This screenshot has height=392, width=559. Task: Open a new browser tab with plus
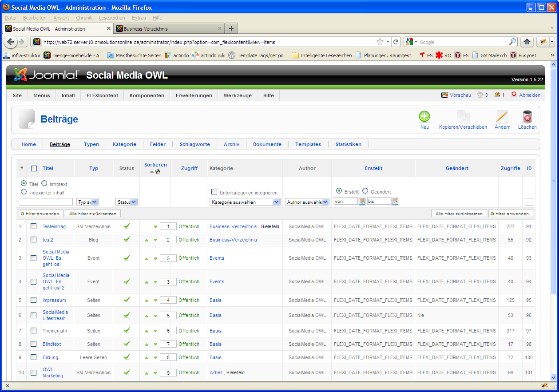[231, 28]
